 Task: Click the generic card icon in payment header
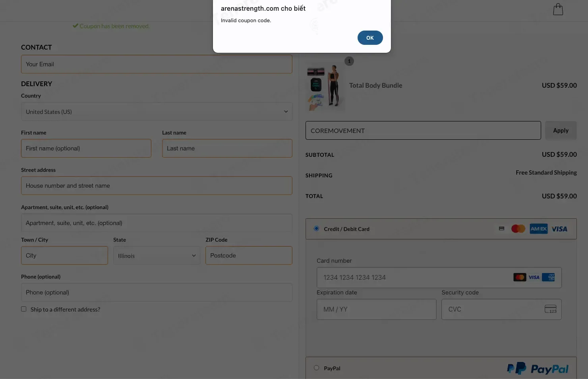501,229
